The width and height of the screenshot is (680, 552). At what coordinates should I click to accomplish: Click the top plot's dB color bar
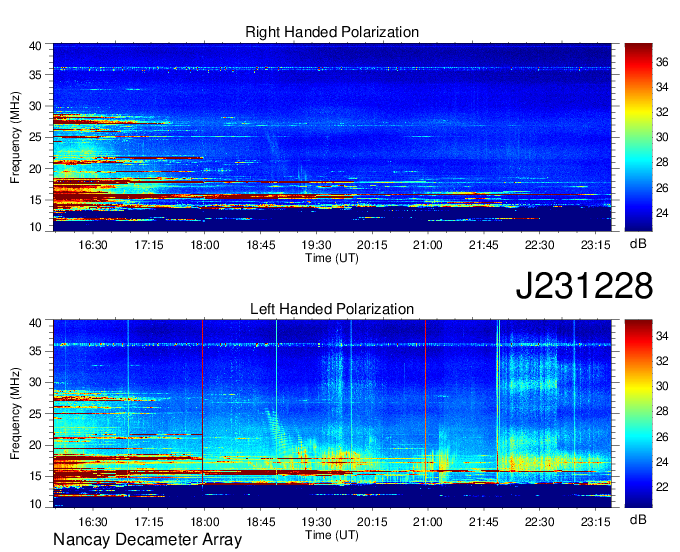pos(638,137)
